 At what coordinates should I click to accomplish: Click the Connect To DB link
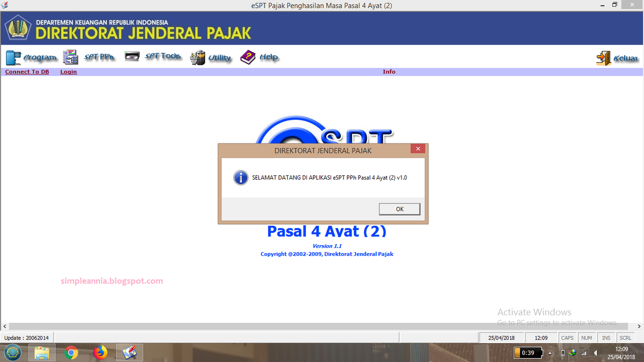(x=27, y=72)
